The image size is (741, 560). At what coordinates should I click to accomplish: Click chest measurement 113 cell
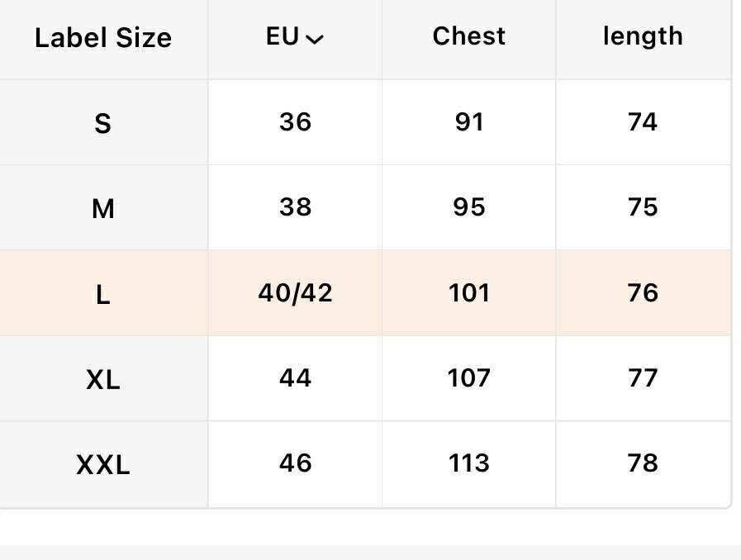[x=469, y=463]
